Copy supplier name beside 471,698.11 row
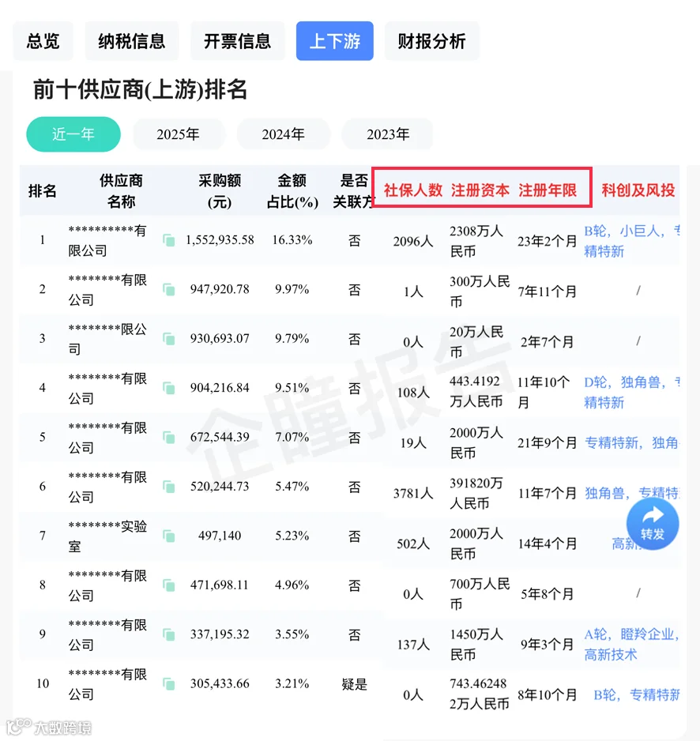Screen dimensions: 700x741 pos(169,585)
